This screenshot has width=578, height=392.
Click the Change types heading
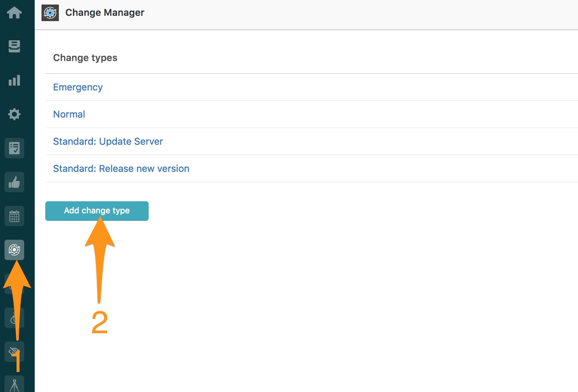click(x=85, y=58)
